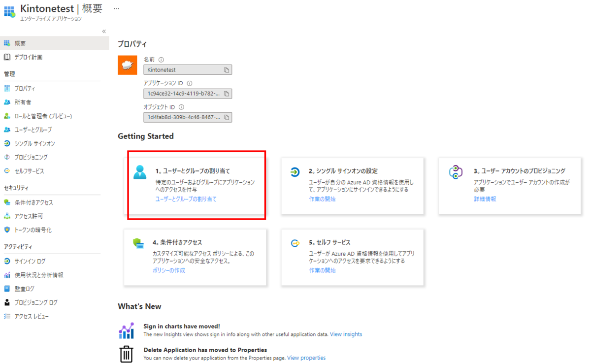This screenshot has height=364, width=591.
Task: Click the アクセス許可 sidebar icon
Action: (x=7, y=216)
